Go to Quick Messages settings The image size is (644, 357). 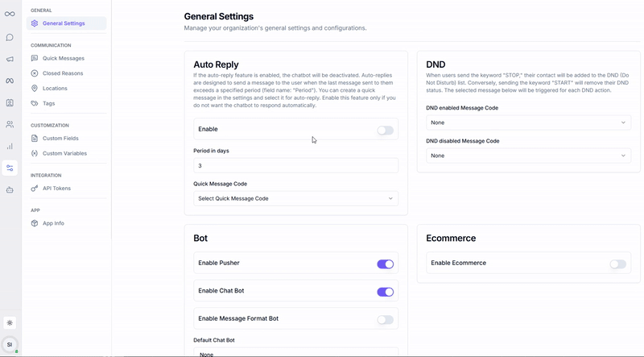[x=64, y=58]
